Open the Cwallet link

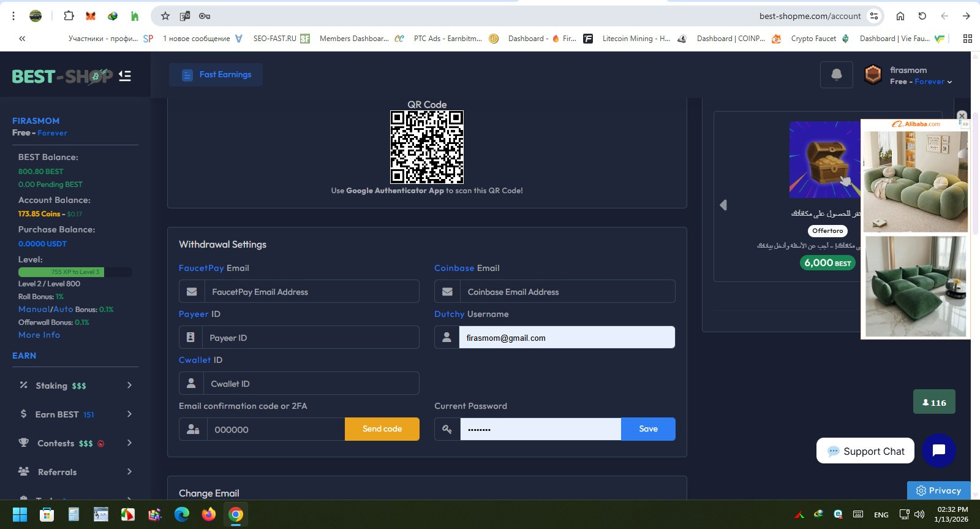coord(195,360)
